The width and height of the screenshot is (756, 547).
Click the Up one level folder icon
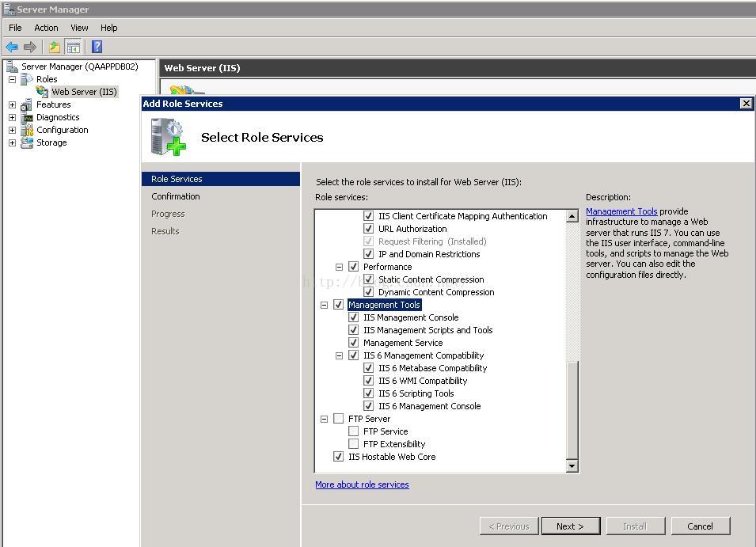(55, 47)
